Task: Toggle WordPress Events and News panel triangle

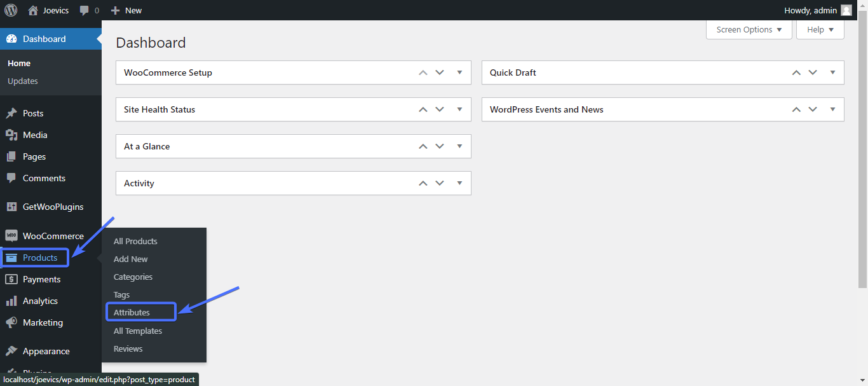Action: coord(832,109)
